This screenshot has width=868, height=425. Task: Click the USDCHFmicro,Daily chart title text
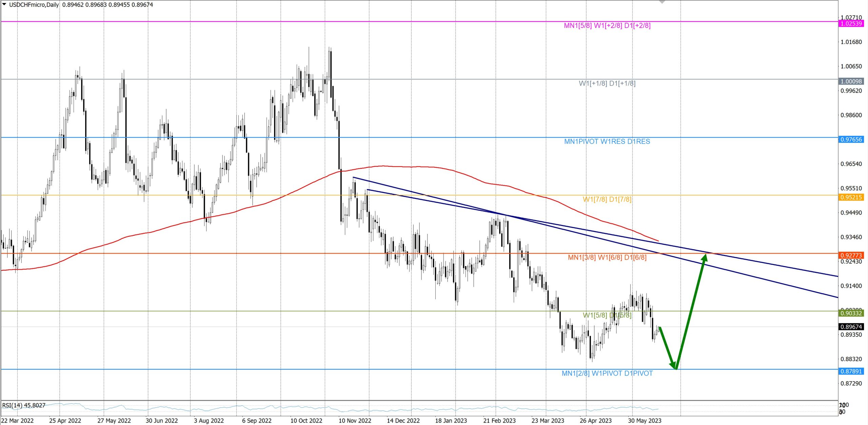34,5
